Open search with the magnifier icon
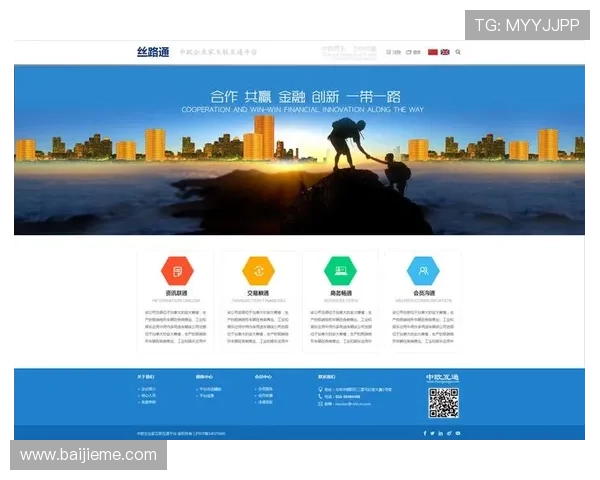This screenshot has height=480, width=600. (458, 52)
